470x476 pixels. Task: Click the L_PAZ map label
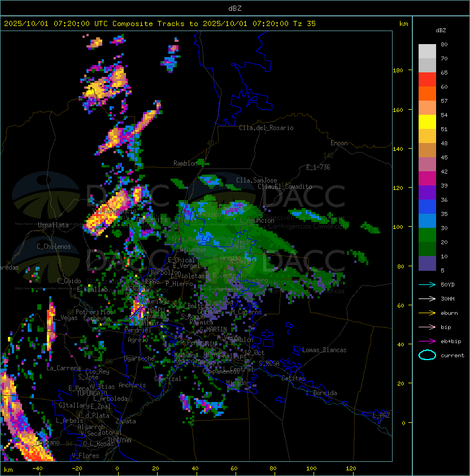click(x=381, y=416)
